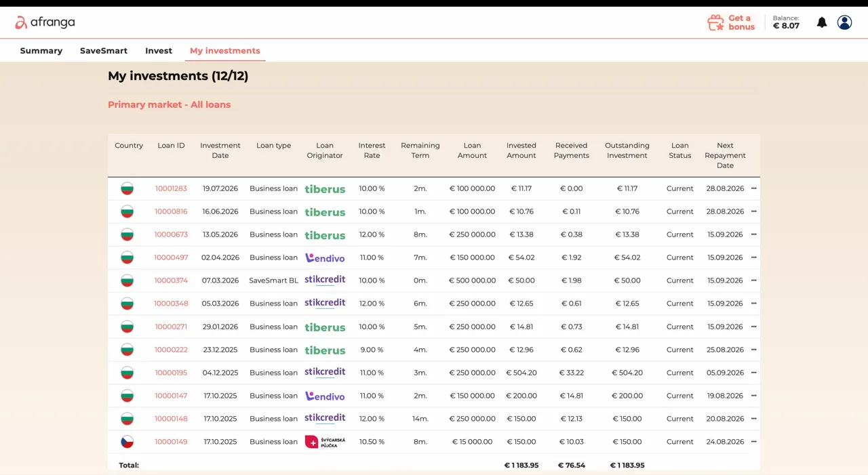Click the total invested € 1 183.95 in the Invested Amount column
The height and width of the screenshot is (475, 868).
pos(521,466)
